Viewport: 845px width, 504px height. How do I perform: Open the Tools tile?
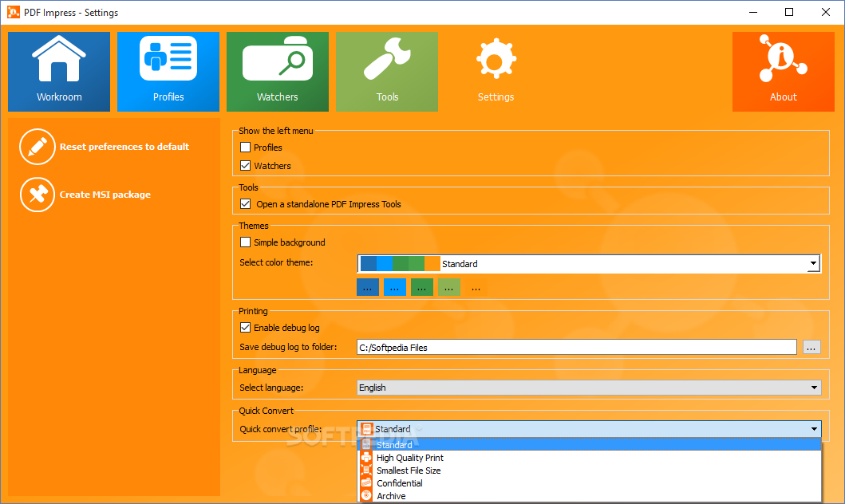(387, 72)
